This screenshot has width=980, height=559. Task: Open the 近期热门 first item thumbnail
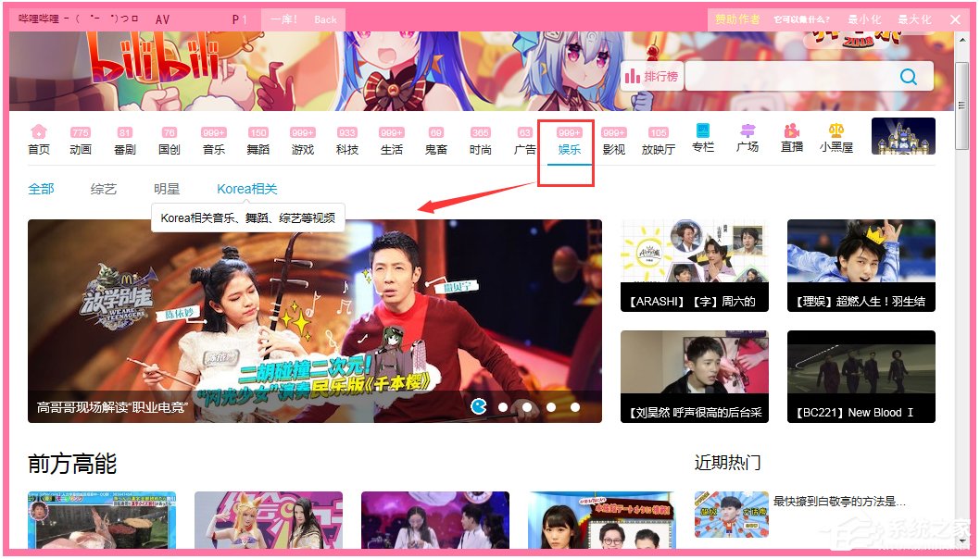click(x=731, y=514)
